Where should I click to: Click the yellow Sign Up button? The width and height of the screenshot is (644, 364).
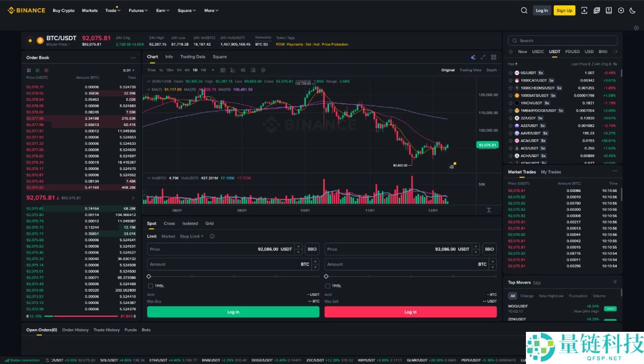[564, 10]
